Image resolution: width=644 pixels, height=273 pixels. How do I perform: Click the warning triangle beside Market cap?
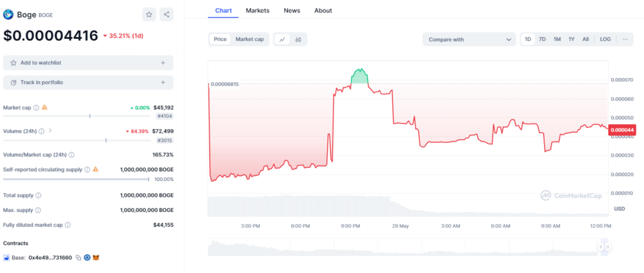click(45, 107)
